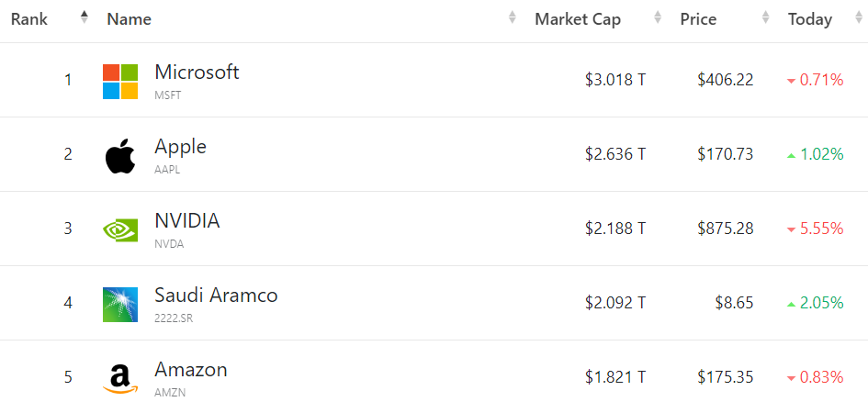Click Apple's $2.636 T market cap
The image size is (868, 413).
pyautogui.click(x=615, y=154)
